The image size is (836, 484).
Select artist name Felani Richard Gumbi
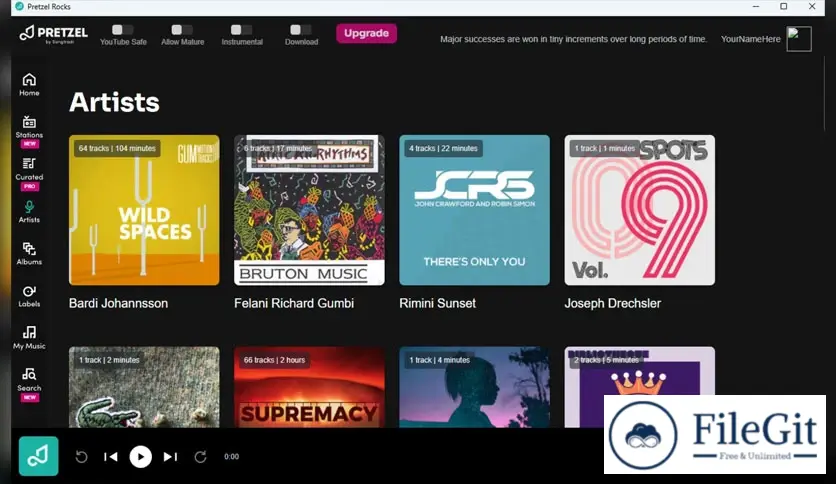294,303
